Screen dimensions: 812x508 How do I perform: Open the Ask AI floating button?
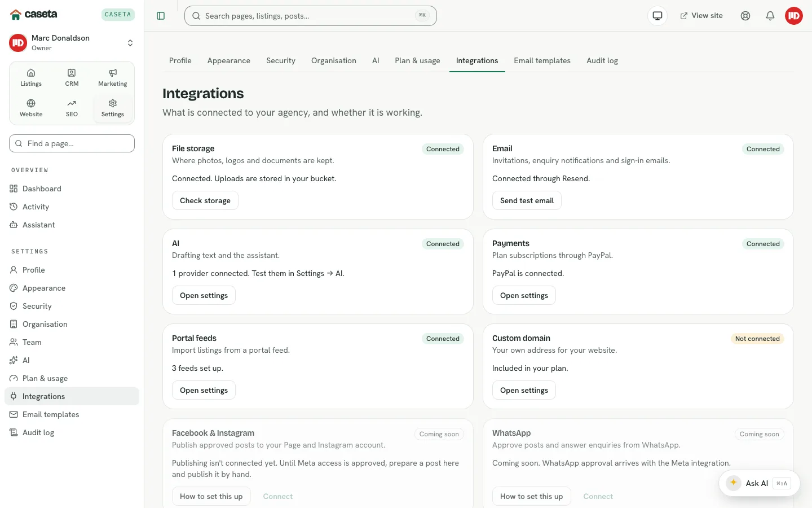(759, 483)
